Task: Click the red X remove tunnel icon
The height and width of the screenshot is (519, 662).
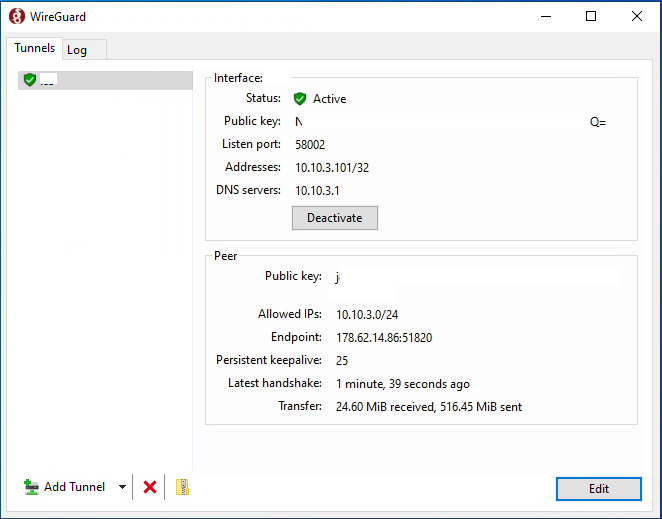Action: point(150,487)
